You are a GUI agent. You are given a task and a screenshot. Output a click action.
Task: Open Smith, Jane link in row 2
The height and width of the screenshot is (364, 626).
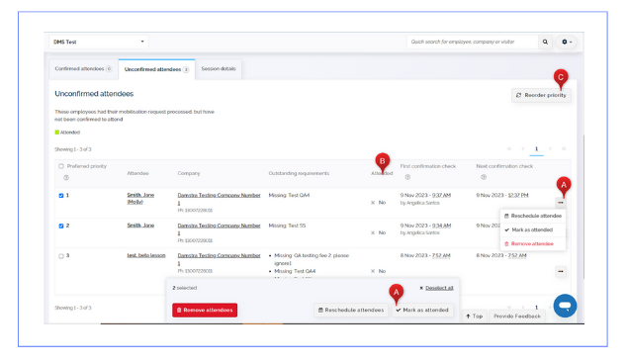click(140, 226)
